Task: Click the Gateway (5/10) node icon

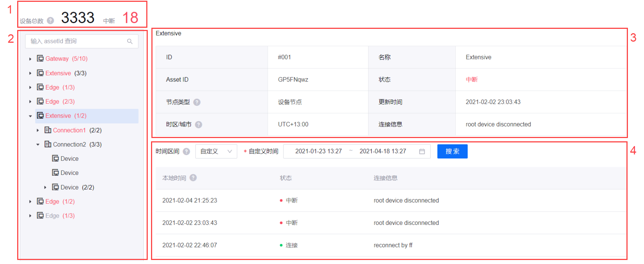Action: click(40, 58)
